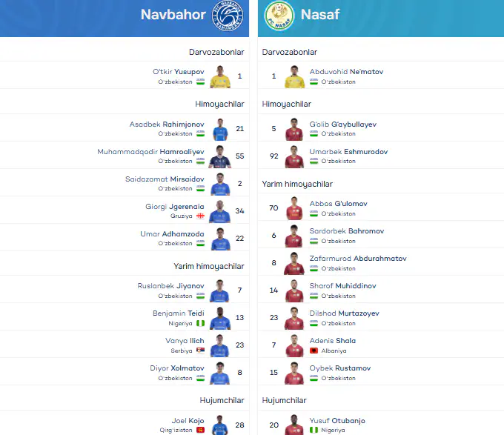Click the Nigeria flag under Benjamin Teidi
Viewport: 504px width, 435px height.
pos(201,323)
